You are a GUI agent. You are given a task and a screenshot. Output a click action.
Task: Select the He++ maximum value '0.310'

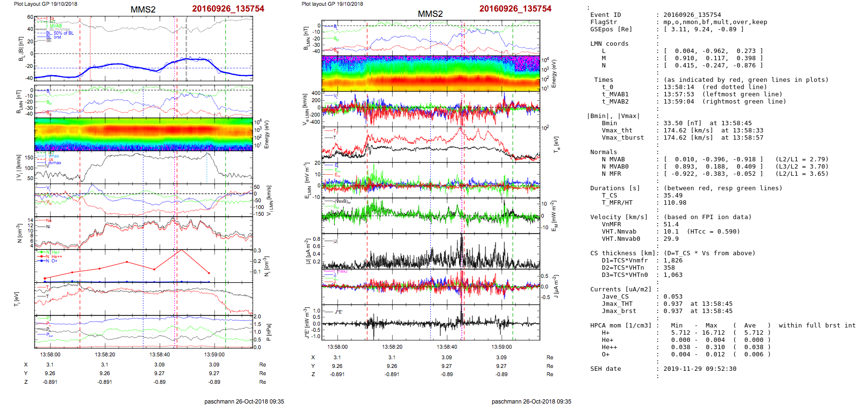point(715,347)
